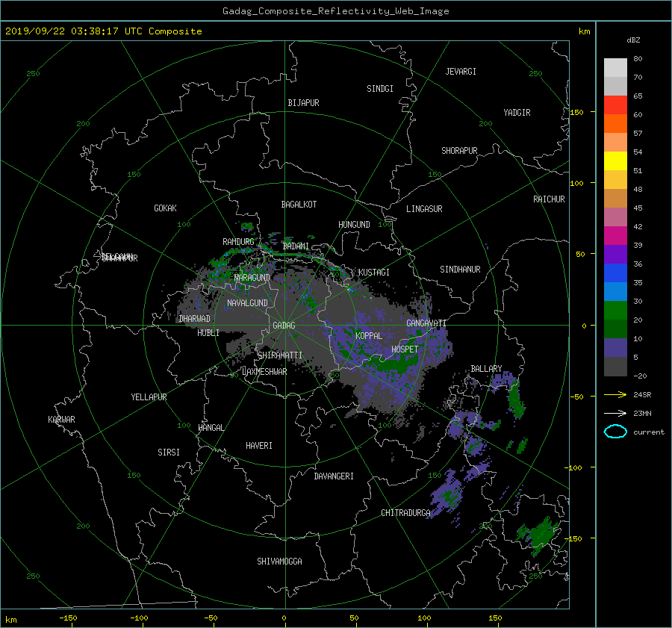Screen dimensions: 672x628
Task: Click the BIJAPUR city label
Action: 303,103
